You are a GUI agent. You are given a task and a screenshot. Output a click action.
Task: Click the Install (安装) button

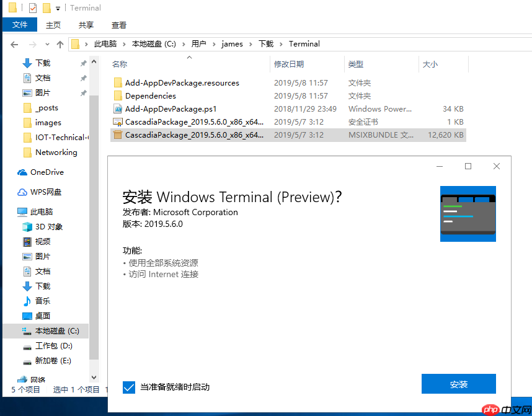point(458,384)
